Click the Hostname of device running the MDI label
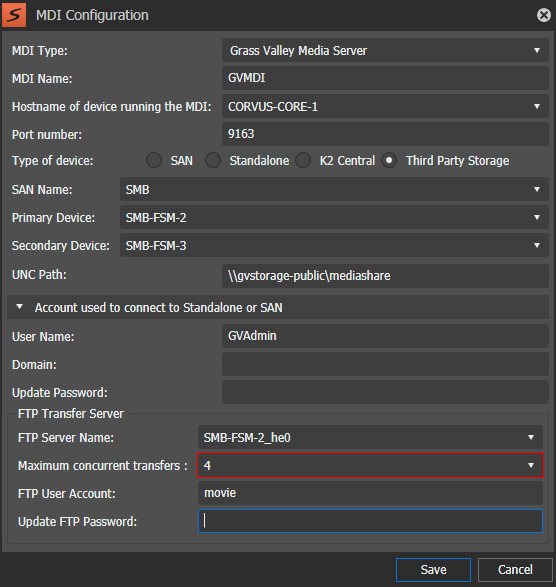Viewport: 556px width, 587px height. coord(112,107)
